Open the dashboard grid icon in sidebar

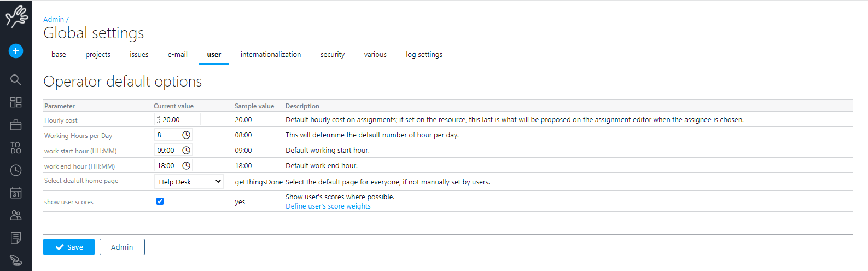tap(16, 102)
